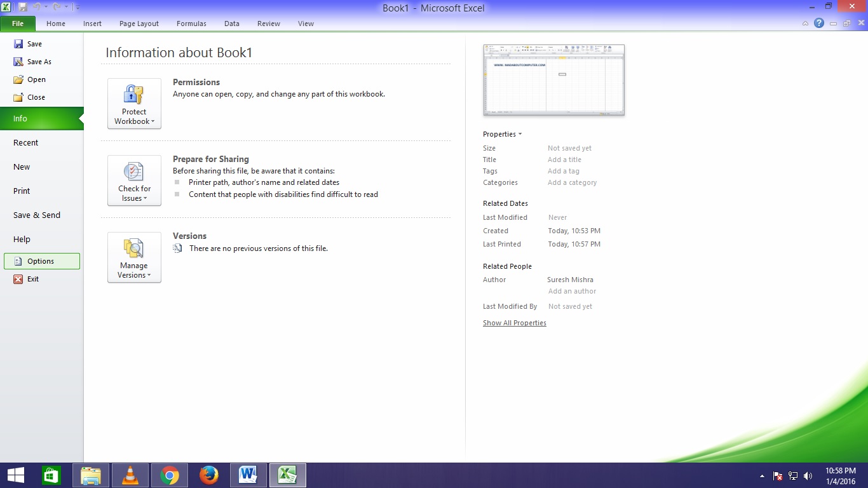Click the Quick Access Toolbar save icon

point(23,7)
